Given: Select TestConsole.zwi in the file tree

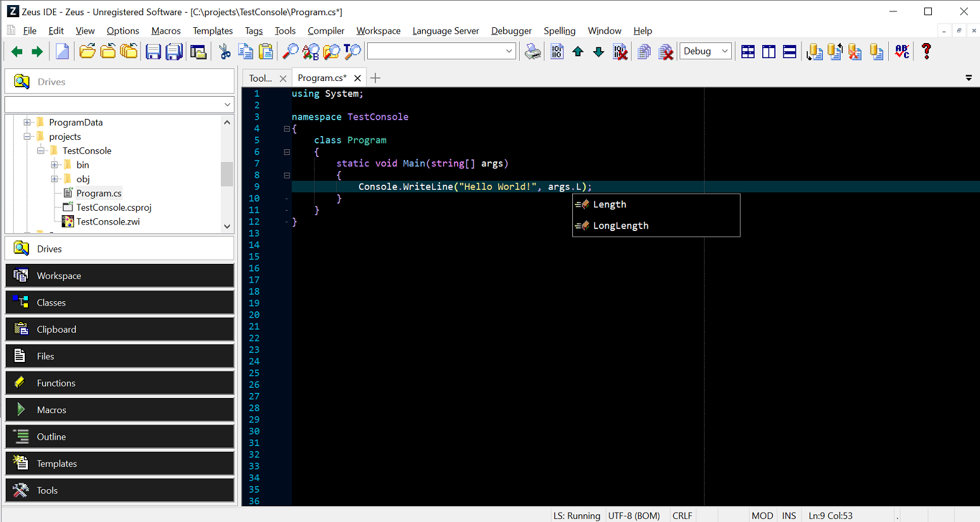Looking at the screenshot, I should 108,221.
